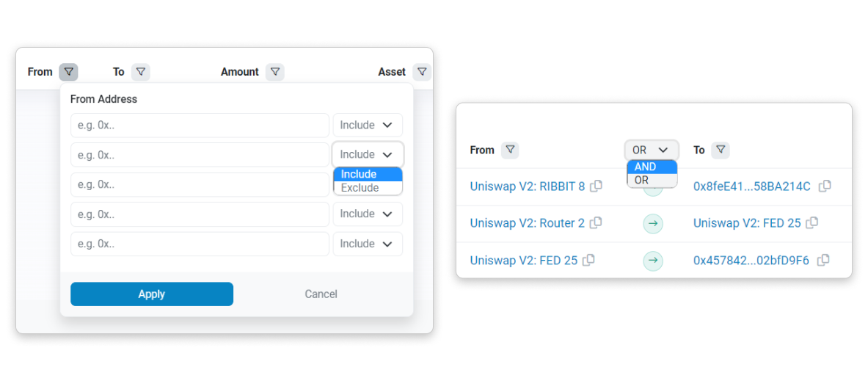The height and width of the screenshot is (381, 868).
Task: Open the first Include dropdown
Action: pyautogui.click(x=368, y=126)
